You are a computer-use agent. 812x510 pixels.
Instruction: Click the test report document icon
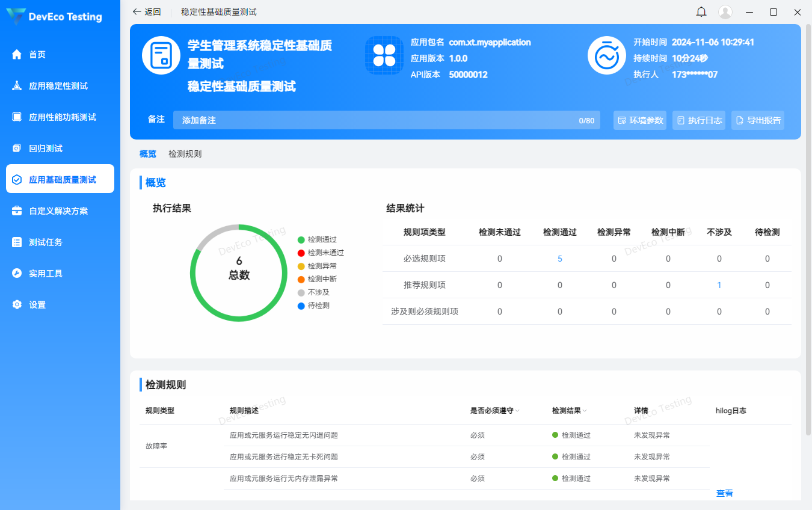(161, 55)
